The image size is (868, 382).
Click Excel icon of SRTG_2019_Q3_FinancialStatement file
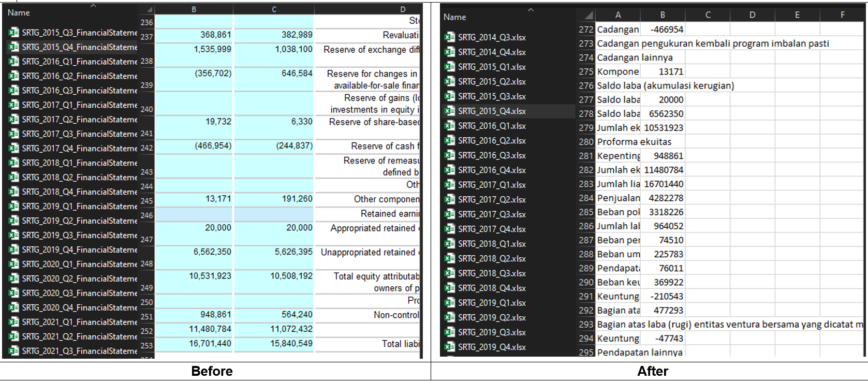[x=13, y=236]
